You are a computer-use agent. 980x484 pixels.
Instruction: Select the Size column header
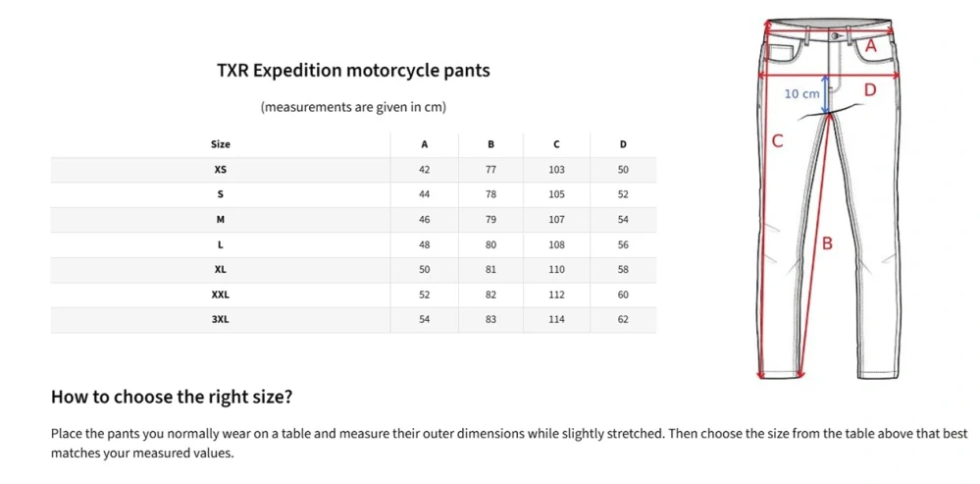[220, 144]
